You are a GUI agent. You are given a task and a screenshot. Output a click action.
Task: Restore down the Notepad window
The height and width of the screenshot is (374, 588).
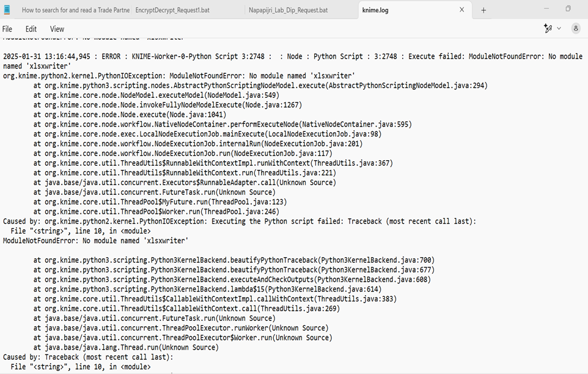coord(568,8)
